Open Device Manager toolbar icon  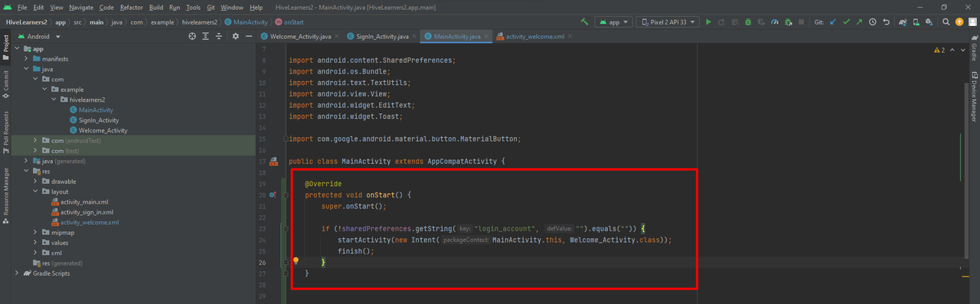click(916, 22)
